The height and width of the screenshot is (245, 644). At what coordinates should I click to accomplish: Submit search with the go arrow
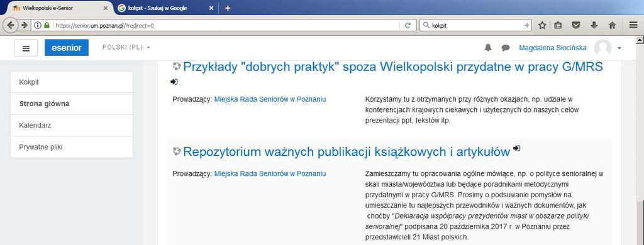pyautogui.click(x=527, y=25)
